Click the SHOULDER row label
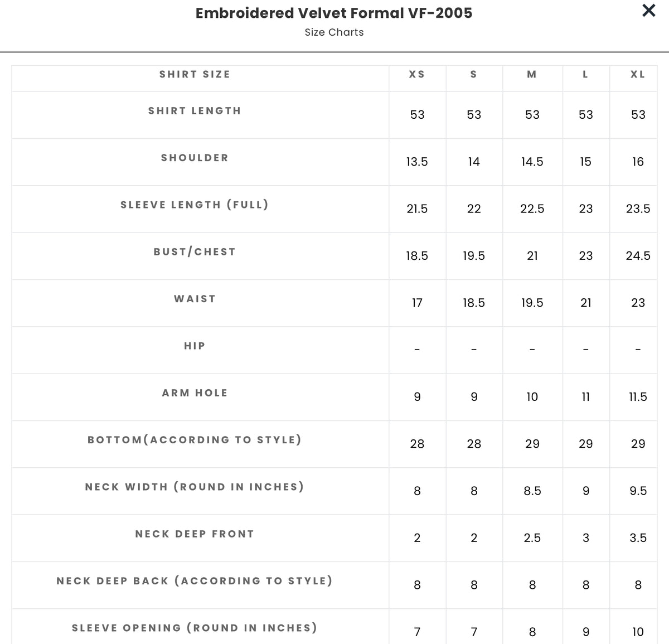669x644 pixels. pos(195,158)
